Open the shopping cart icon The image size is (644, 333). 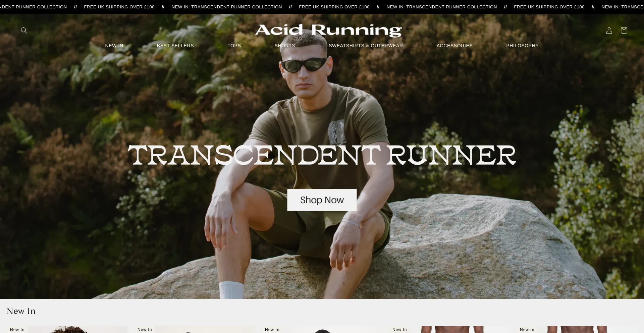click(624, 31)
